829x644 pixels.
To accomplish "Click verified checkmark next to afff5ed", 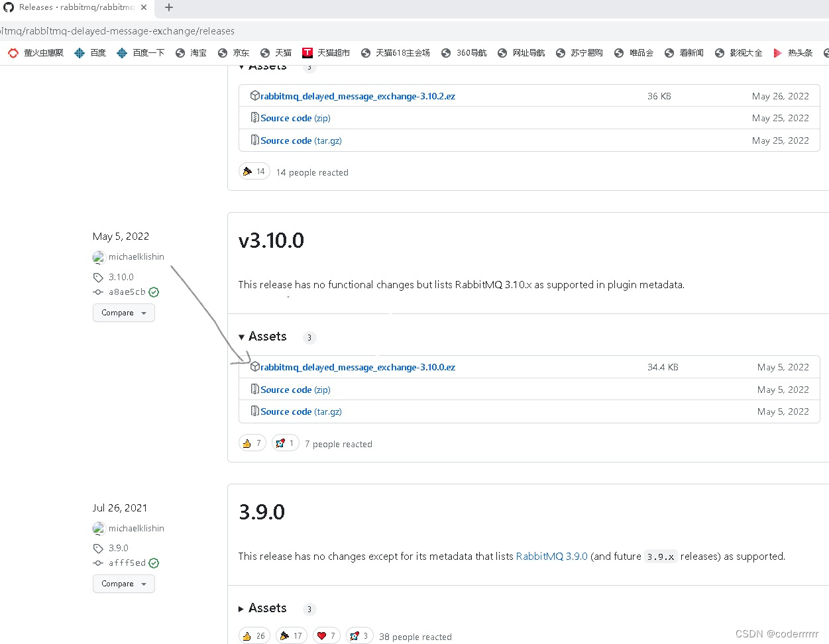I will point(154,563).
